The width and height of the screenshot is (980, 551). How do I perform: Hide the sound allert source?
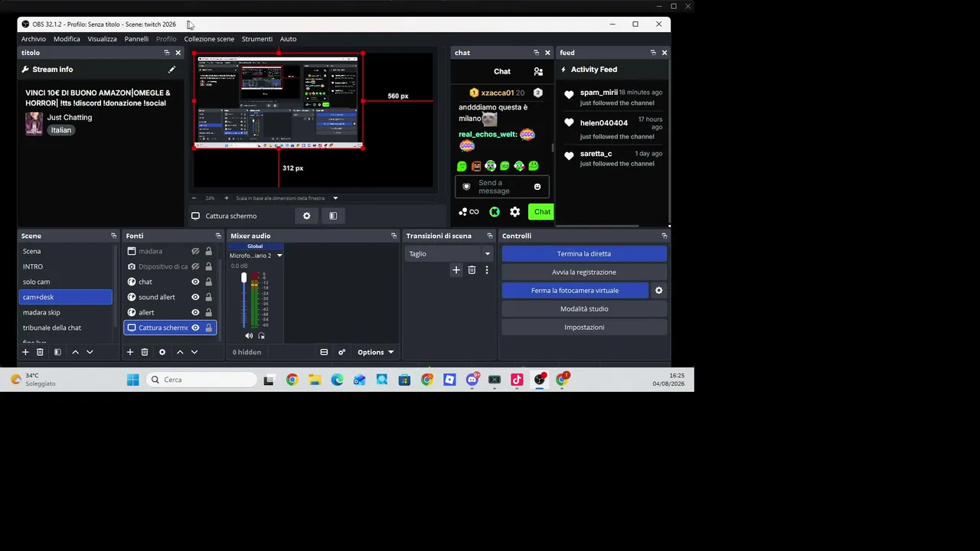pyautogui.click(x=195, y=297)
